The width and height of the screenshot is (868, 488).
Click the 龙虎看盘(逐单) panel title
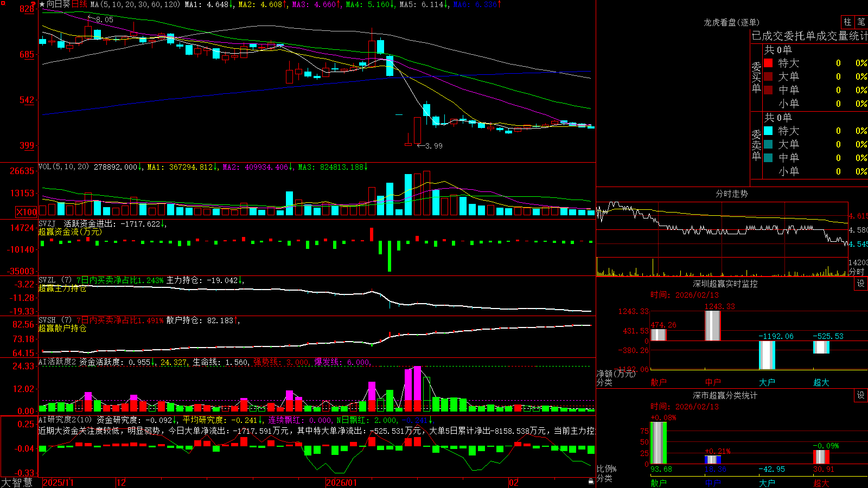(x=731, y=22)
